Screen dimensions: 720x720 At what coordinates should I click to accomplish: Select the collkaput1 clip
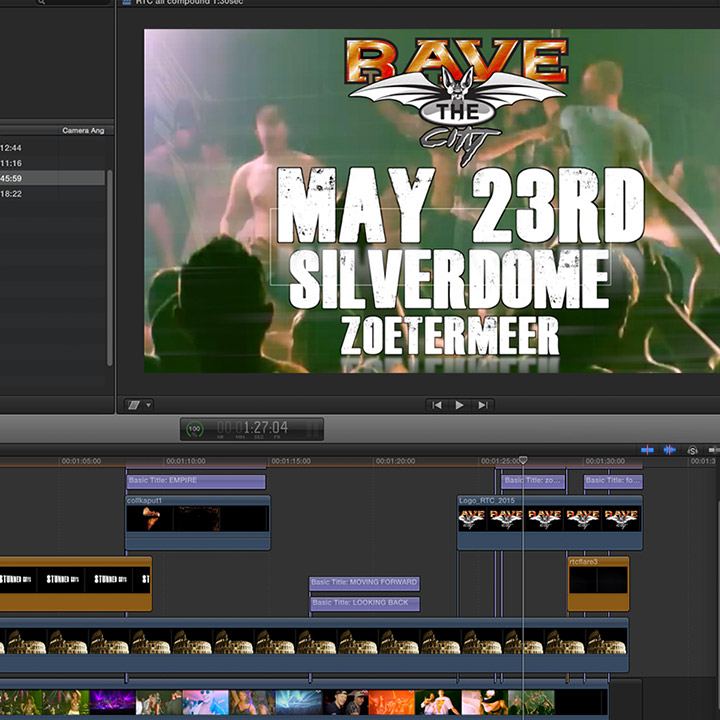pos(198,523)
